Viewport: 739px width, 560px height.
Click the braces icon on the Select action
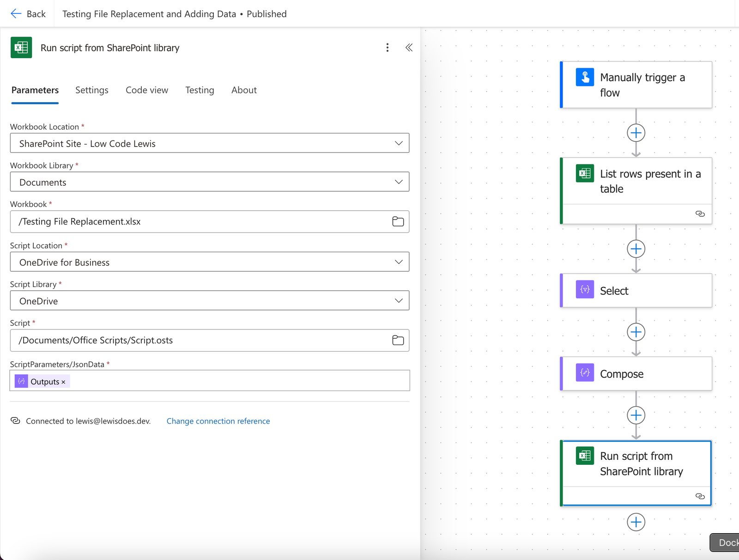[x=584, y=290]
